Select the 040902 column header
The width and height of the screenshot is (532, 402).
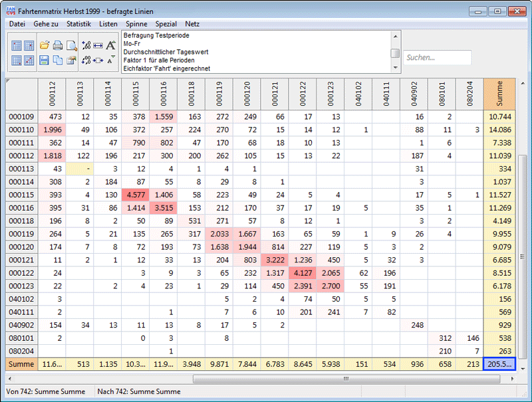click(x=414, y=94)
